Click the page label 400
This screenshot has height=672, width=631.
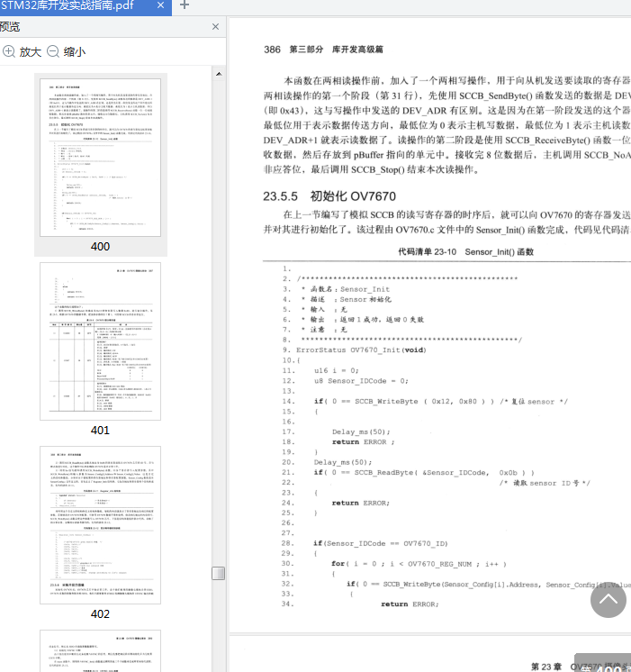[x=100, y=247]
